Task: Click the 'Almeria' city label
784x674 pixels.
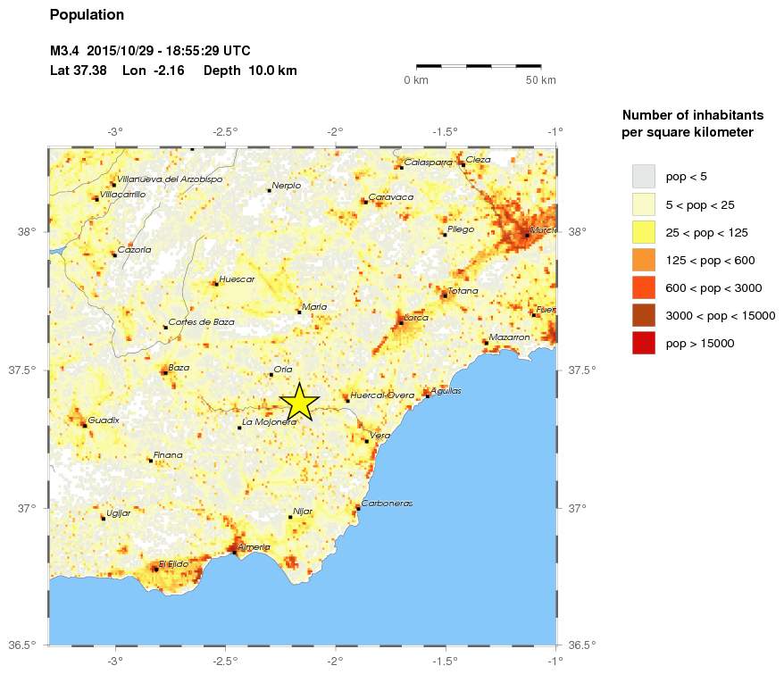Action: (254, 547)
